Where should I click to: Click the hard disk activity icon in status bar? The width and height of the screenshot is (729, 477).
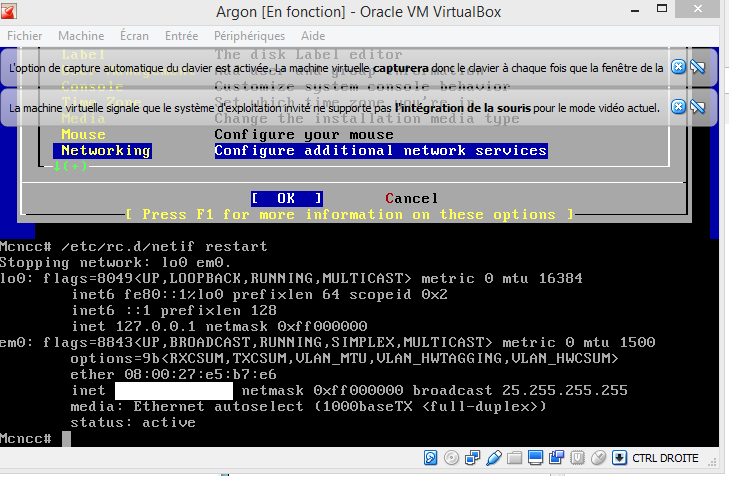pyautogui.click(x=431, y=458)
